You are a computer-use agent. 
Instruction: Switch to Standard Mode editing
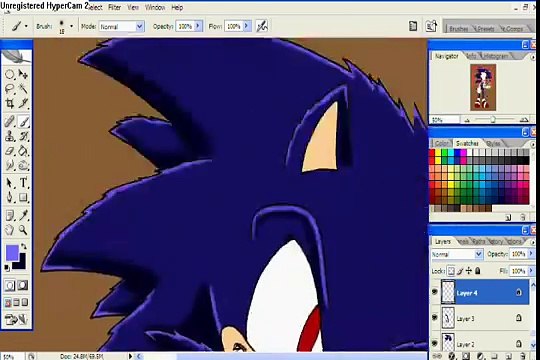[x=10, y=285]
